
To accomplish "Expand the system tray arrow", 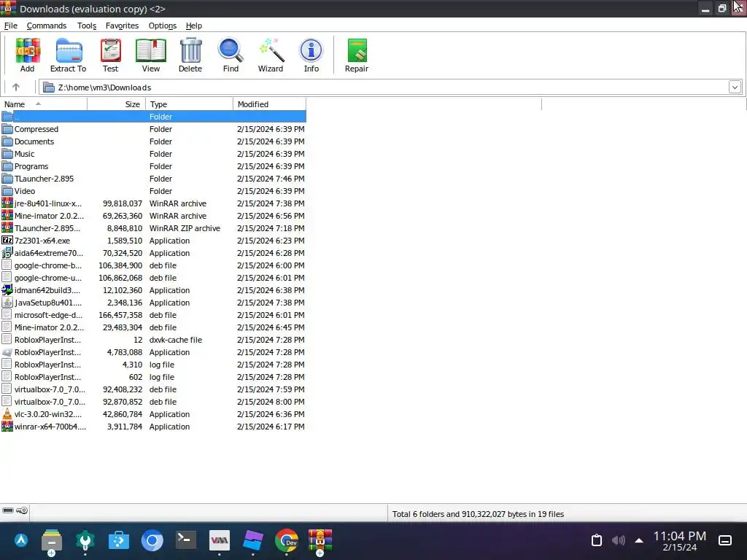I will click(x=639, y=540).
